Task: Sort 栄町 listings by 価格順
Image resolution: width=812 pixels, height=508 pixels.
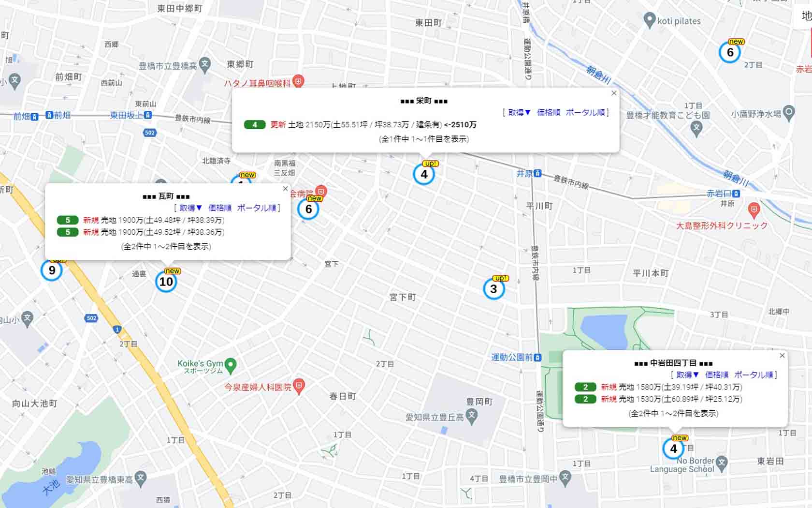Action: pos(549,112)
